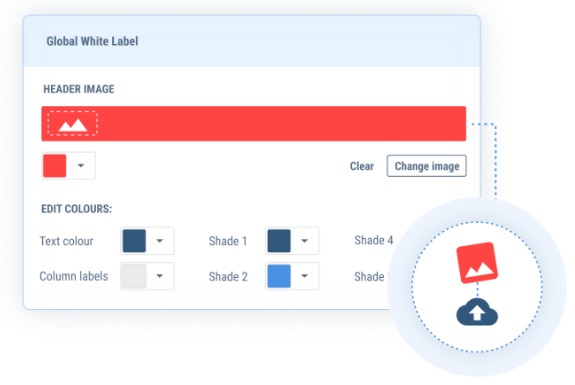Expand the Column labels dropdown arrow
The image size is (575, 385).
click(160, 276)
